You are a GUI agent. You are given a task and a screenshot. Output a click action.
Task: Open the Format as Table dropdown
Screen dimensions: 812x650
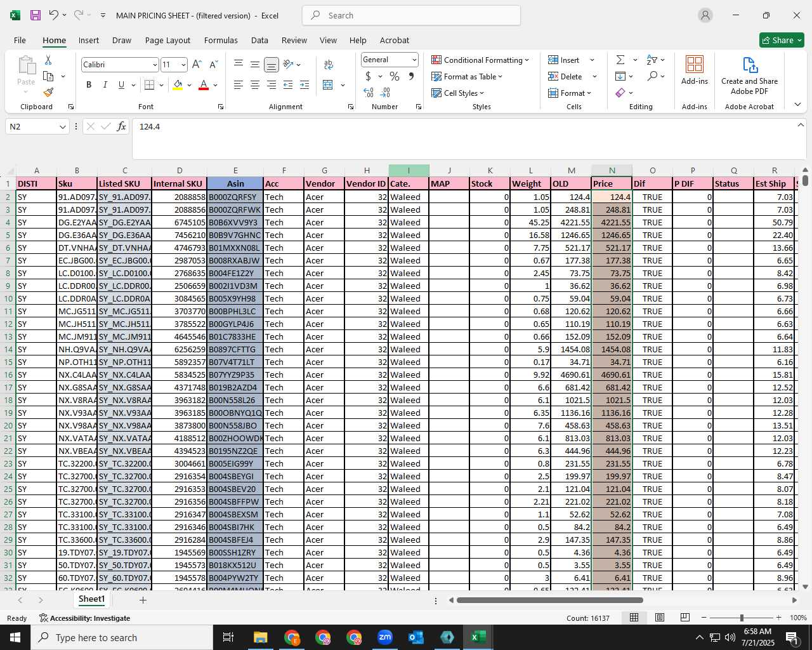[467, 76]
